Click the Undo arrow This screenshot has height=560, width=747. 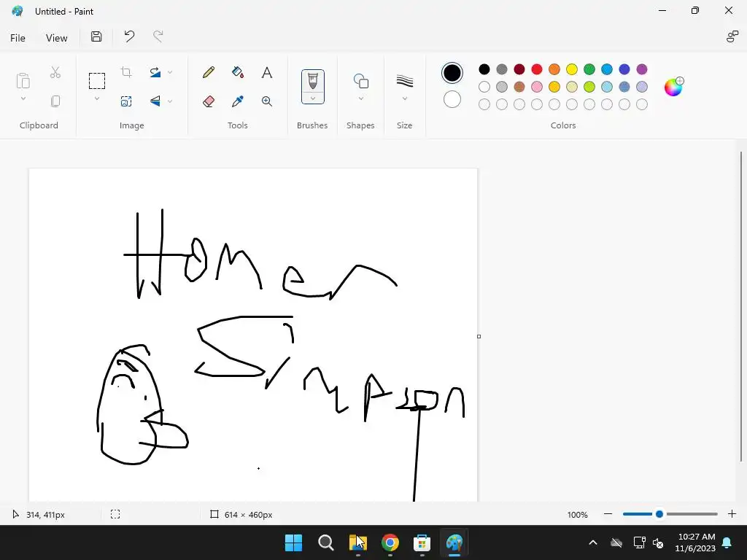coord(129,36)
